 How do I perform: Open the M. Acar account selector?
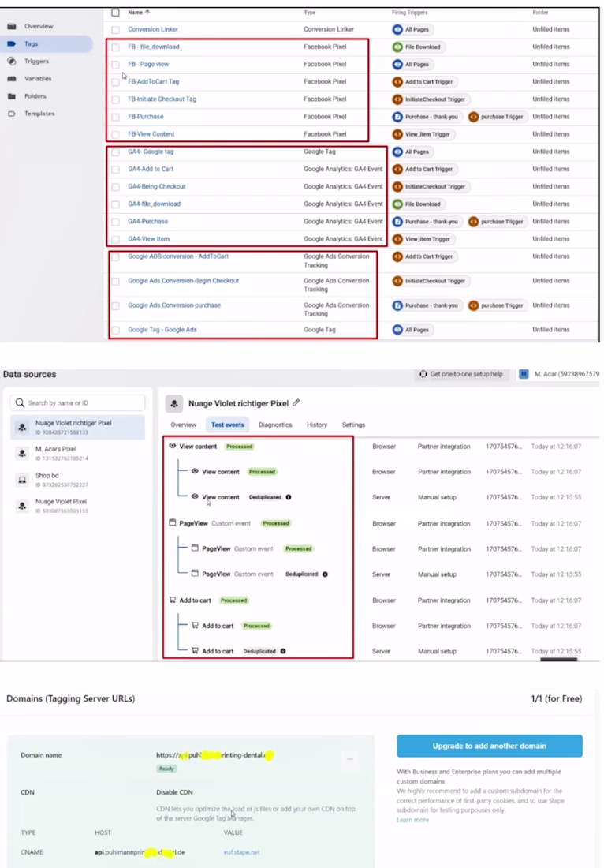(558, 374)
